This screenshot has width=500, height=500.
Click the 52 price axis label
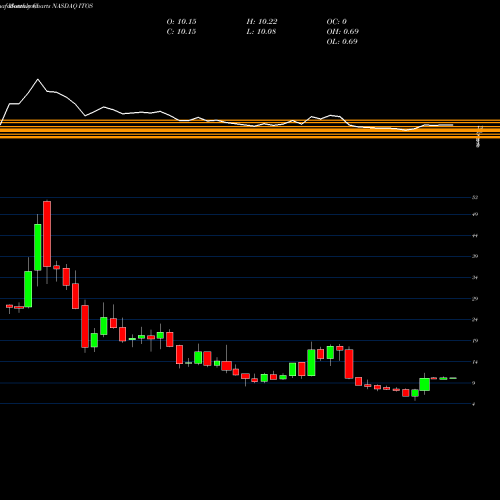(x=475, y=197)
